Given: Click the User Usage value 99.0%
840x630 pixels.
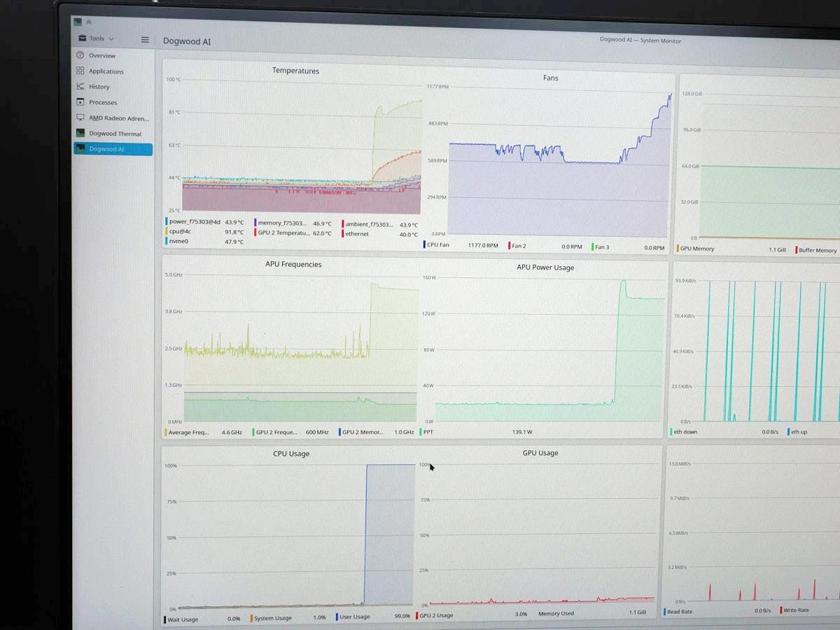Looking at the screenshot, I should click(x=402, y=617).
